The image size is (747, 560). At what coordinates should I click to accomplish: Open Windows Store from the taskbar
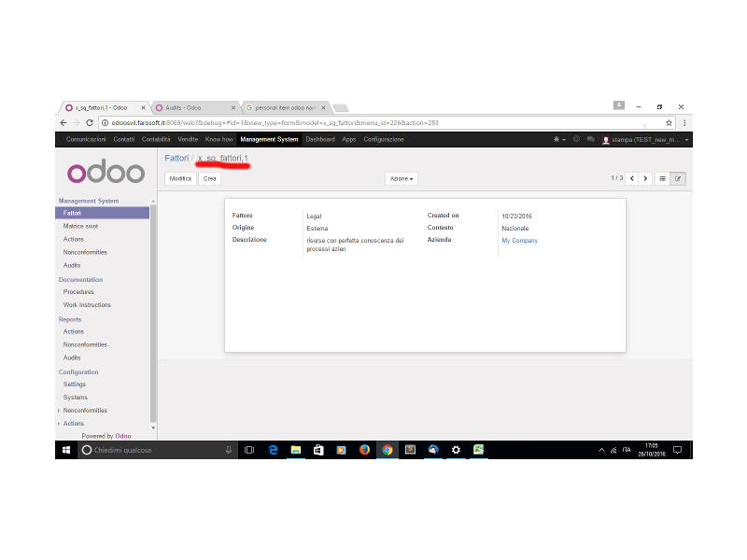tap(318, 450)
